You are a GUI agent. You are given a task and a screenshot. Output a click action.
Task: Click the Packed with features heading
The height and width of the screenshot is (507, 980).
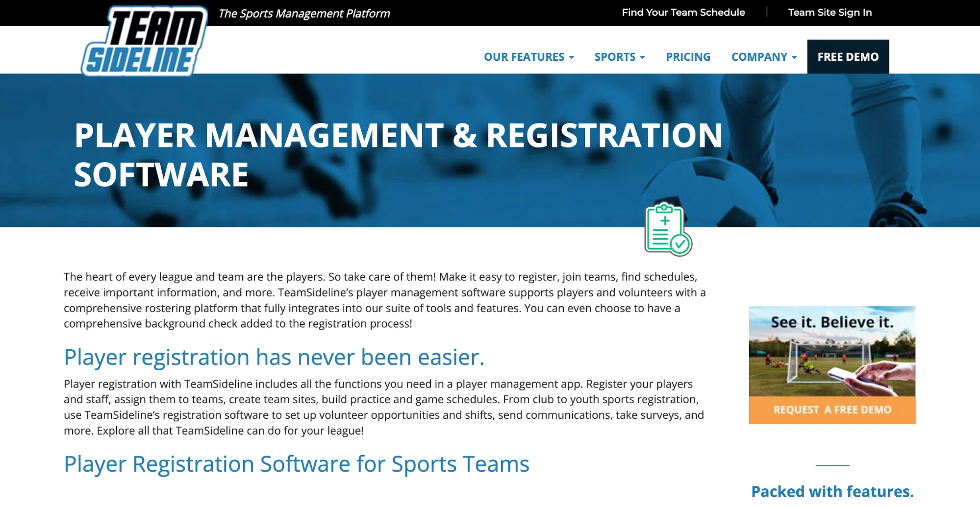coord(832,491)
